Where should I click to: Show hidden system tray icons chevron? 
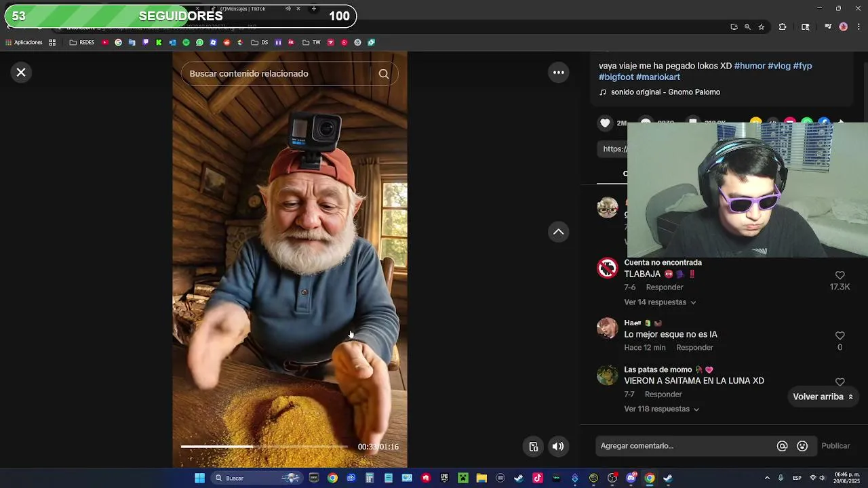pos(767,479)
